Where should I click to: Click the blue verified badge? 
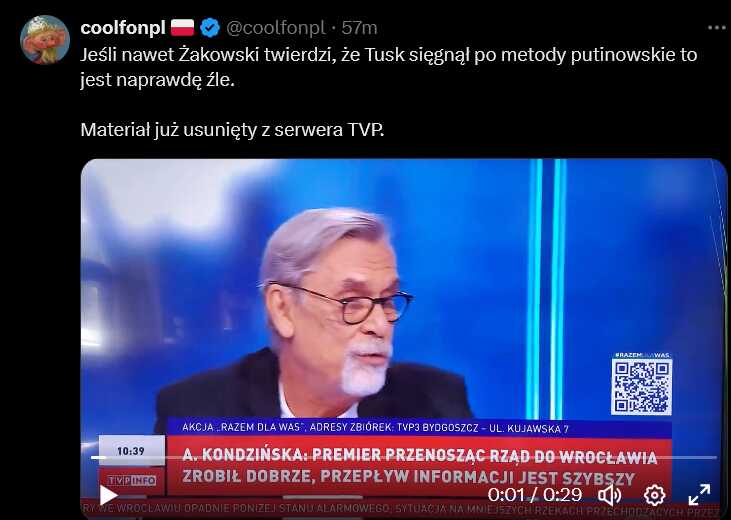point(210,28)
